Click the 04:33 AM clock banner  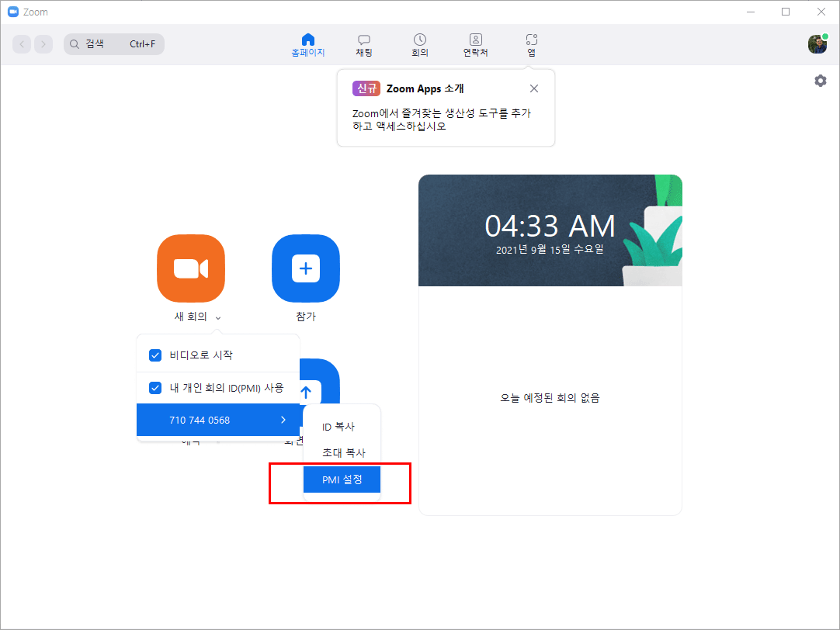click(550, 230)
